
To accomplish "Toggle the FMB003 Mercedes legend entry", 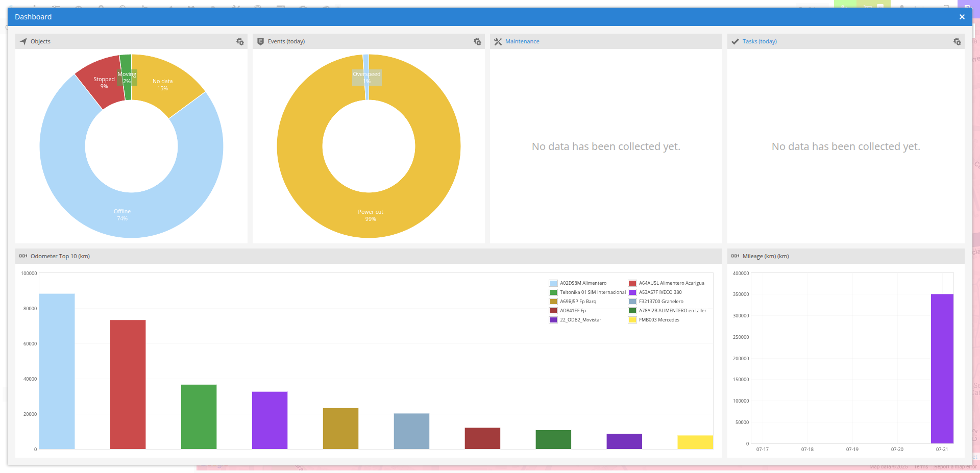I will coord(659,320).
